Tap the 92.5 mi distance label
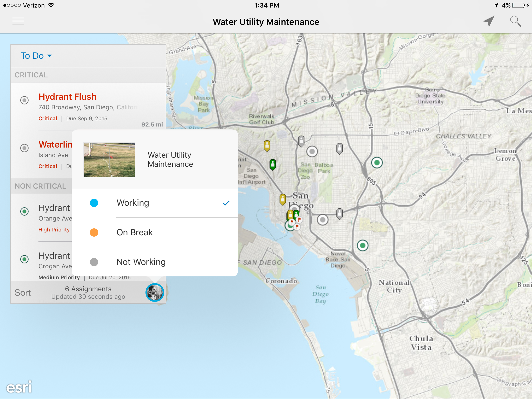The height and width of the screenshot is (399, 532). point(152,125)
